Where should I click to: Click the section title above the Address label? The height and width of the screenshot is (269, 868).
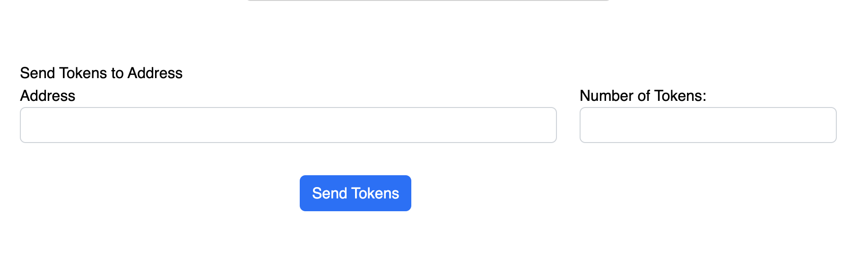[101, 73]
